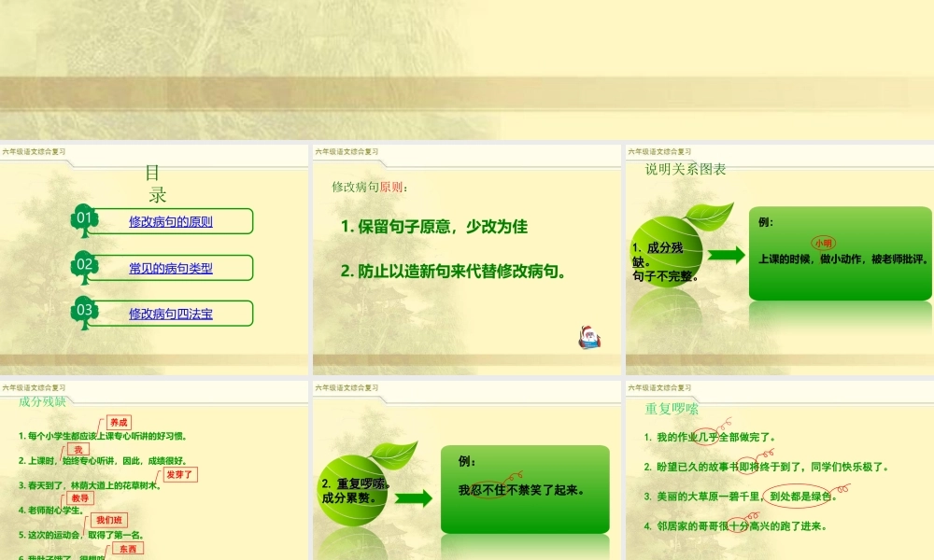Open the 常见的病句类型 link
Viewport: 934px width, 560px height.
170,269
